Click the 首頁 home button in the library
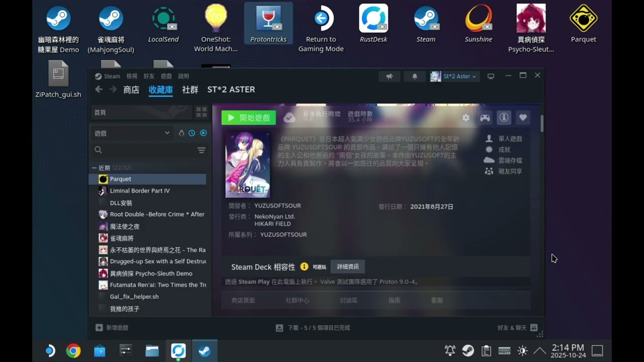 point(142,112)
